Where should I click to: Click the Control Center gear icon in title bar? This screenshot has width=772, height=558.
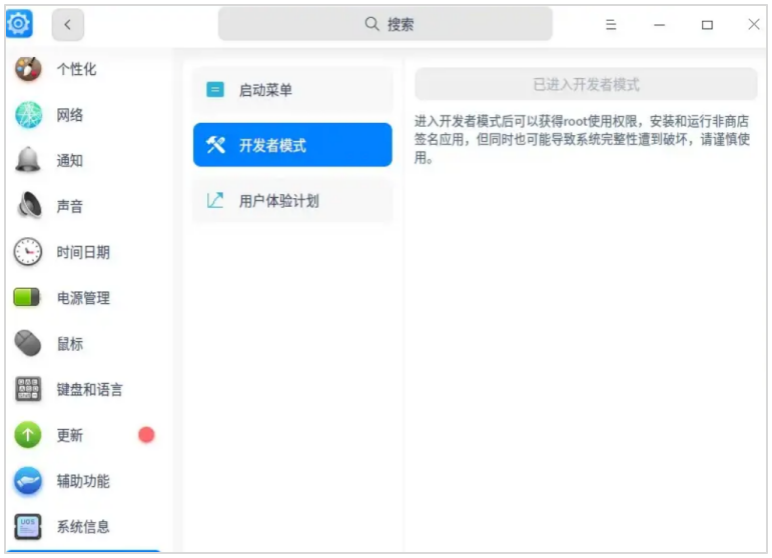20,24
